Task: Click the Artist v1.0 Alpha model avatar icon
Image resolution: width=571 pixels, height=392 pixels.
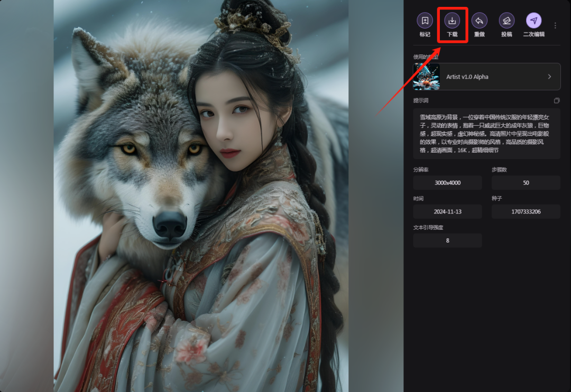Action: (426, 76)
